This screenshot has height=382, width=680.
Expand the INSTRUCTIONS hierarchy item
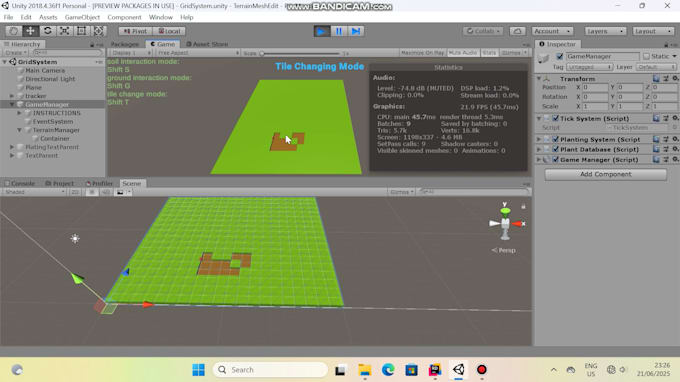pos(20,113)
